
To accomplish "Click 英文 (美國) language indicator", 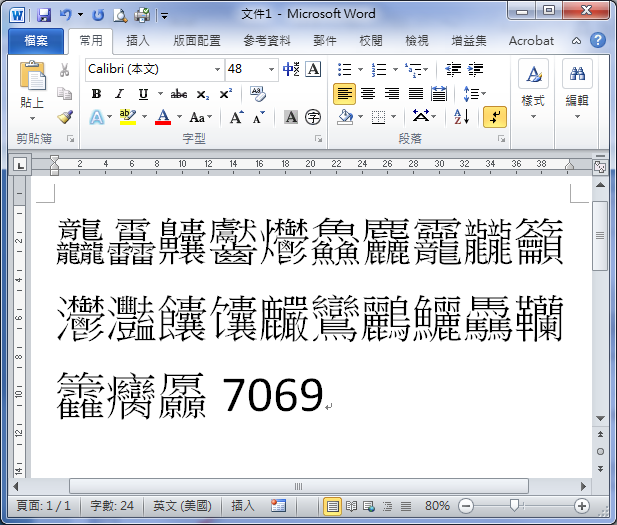I will 182,506.
